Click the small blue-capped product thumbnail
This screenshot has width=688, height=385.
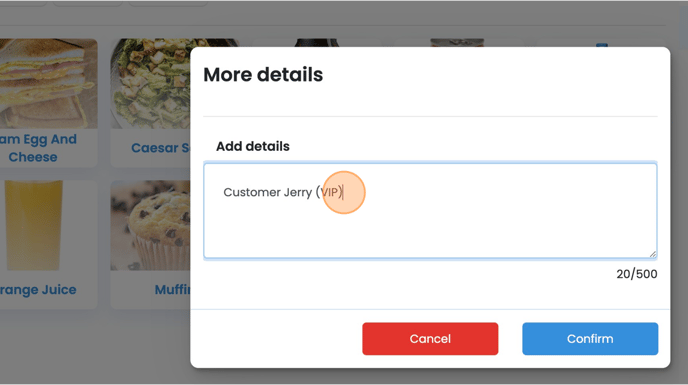(x=602, y=45)
